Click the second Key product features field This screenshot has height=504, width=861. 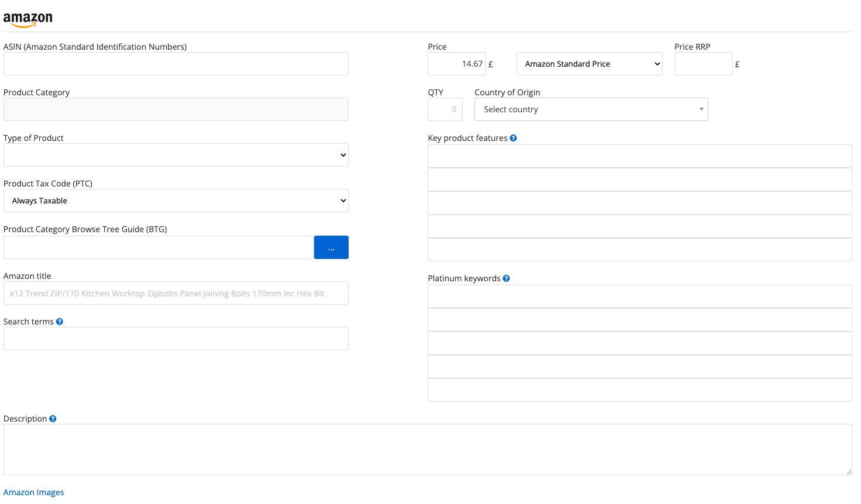click(x=640, y=179)
